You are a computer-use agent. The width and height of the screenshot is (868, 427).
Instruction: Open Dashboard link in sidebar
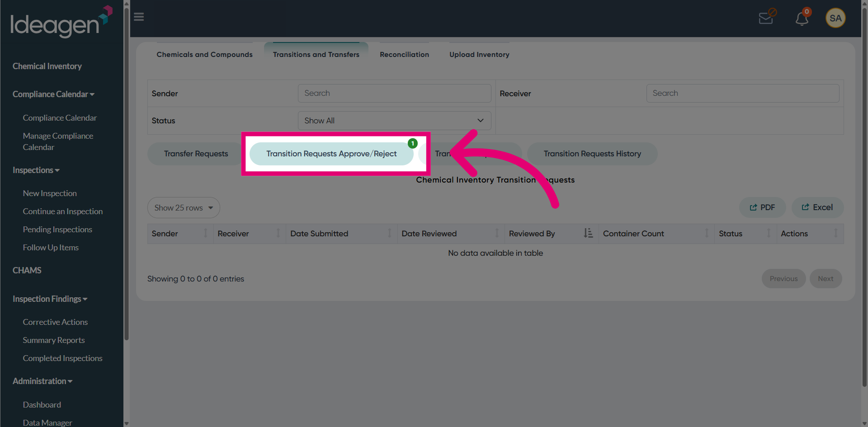[42, 404]
